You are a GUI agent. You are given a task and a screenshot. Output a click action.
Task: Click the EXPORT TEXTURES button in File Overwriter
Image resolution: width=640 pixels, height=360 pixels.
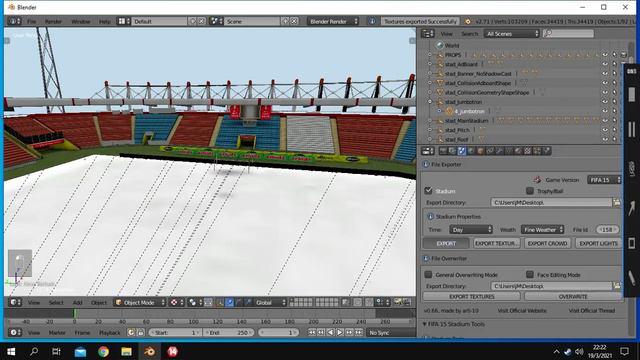(x=472, y=297)
